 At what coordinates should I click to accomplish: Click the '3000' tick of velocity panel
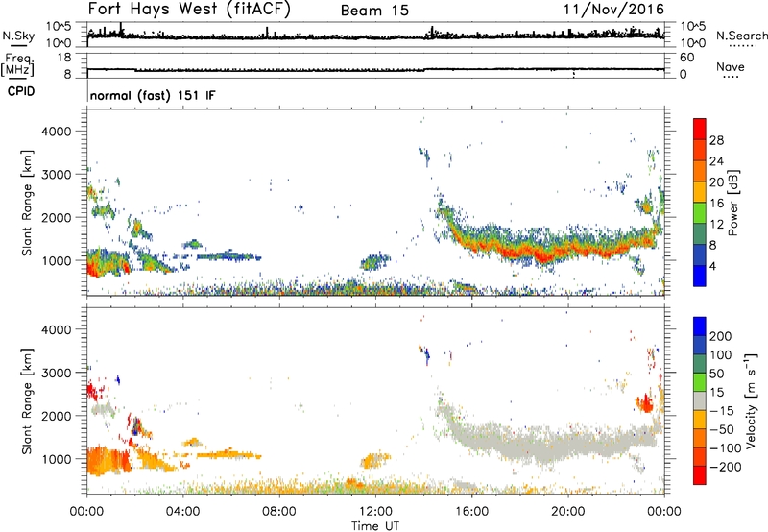(x=57, y=373)
